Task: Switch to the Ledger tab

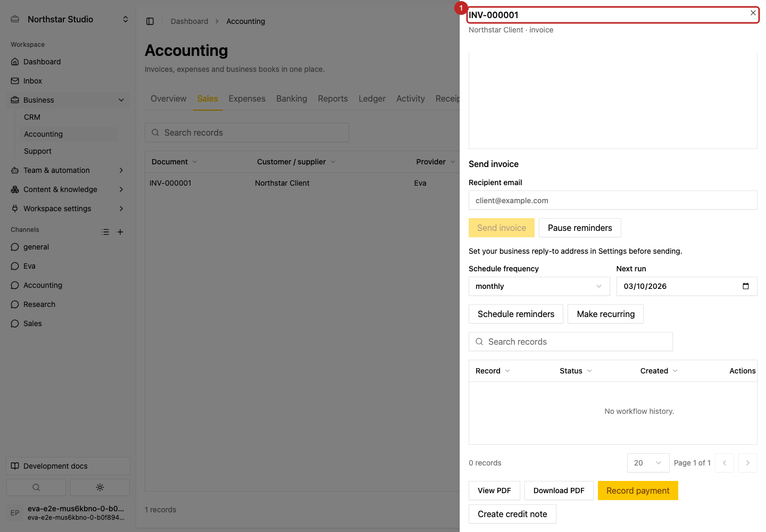Action: tap(372, 99)
